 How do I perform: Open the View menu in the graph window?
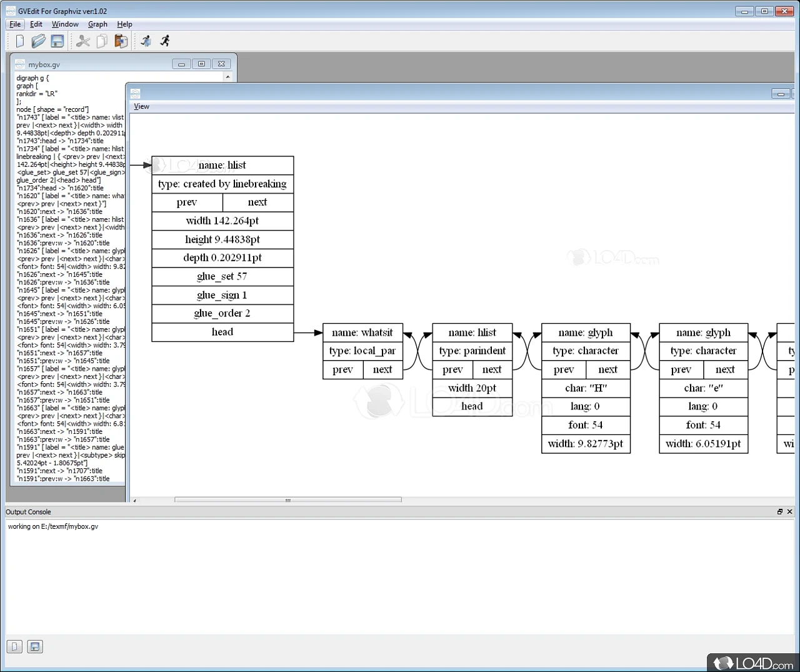pyautogui.click(x=141, y=106)
